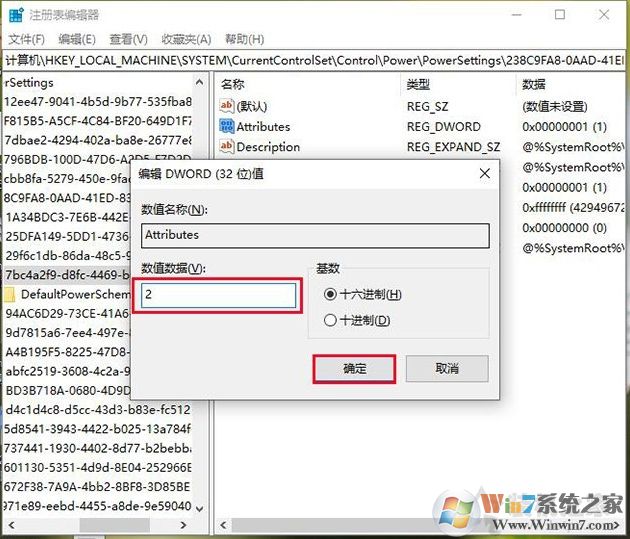Select the 71e89-eebd-4455 tree key
The image size is (630, 539).
[98, 506]
